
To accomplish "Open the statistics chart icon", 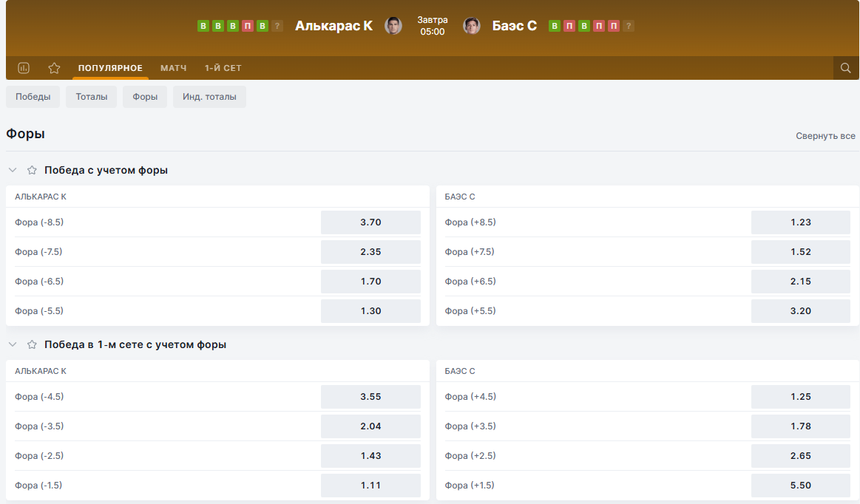I will click(x=24, y=68).
